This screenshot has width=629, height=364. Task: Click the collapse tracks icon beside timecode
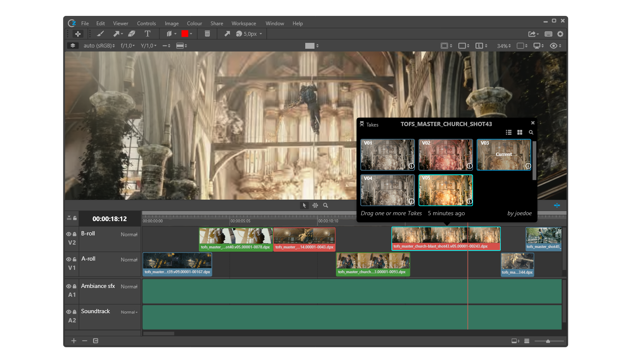point(69,218)
